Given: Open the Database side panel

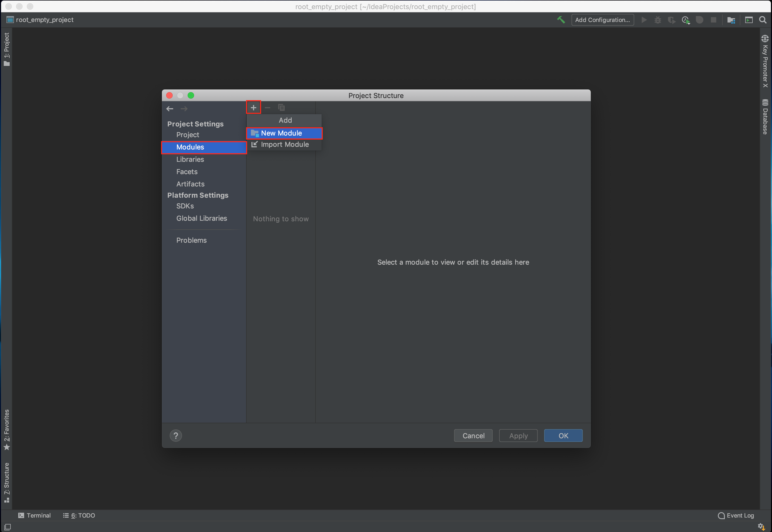Looking at the screenshot, I should (765, 117).
